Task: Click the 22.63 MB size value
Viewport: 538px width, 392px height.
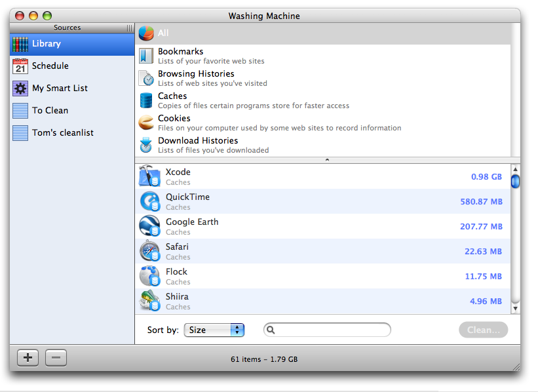Action: [483, 252]
